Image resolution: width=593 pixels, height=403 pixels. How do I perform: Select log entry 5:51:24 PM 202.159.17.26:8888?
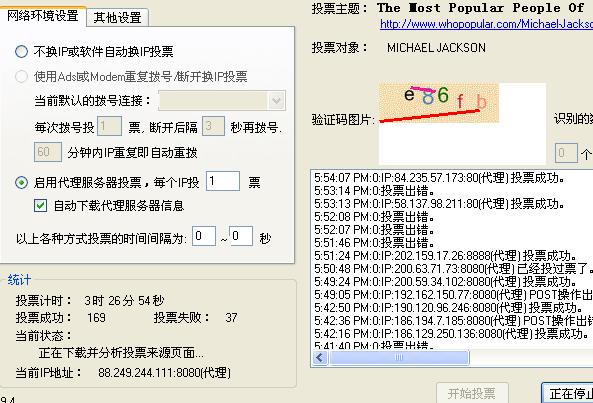[446, 256]
